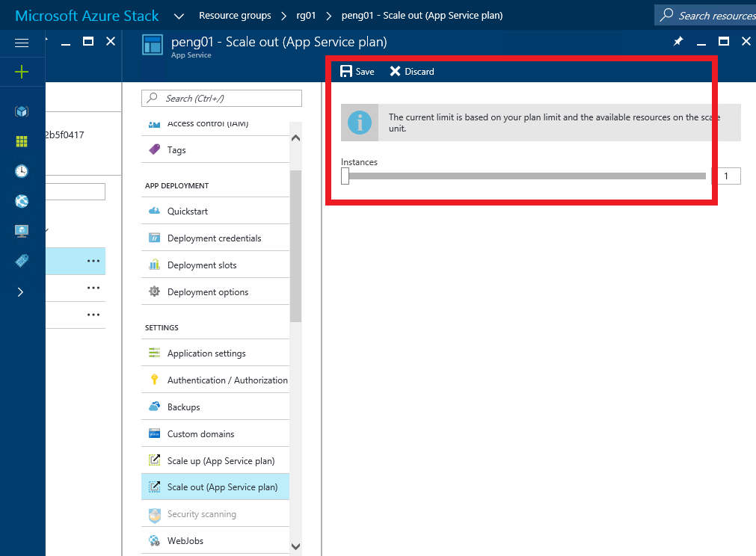Click the info icon in limit notice

coord(360,123)
